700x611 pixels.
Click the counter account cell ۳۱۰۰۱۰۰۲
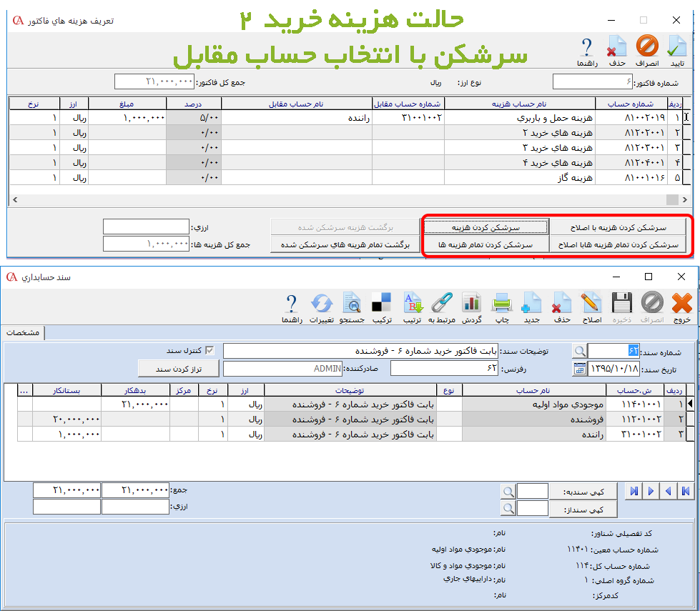tap(408, 118)
